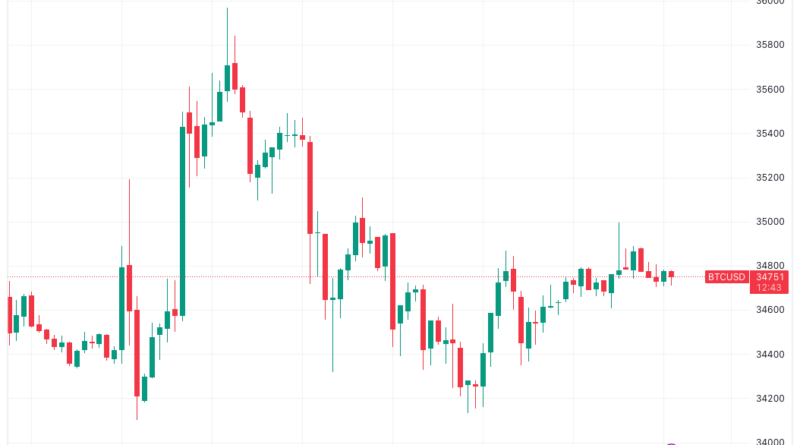Select the 35200 price scale mark

pyautogui.click(x=768, y=178)
